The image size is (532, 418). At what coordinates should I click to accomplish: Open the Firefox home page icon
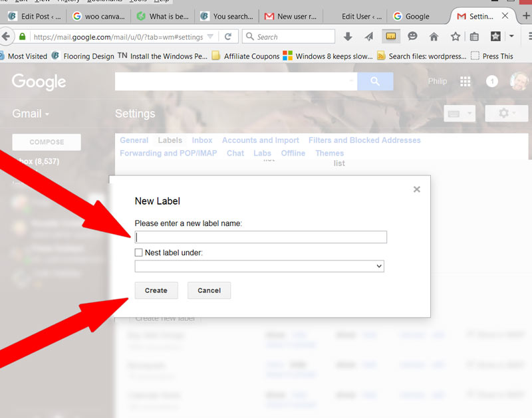[434, 37]
